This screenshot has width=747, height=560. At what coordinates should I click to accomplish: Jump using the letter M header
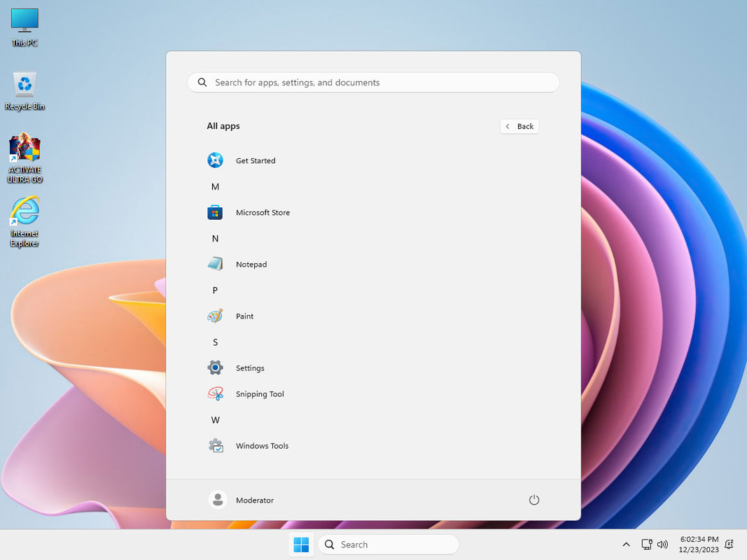216,187
